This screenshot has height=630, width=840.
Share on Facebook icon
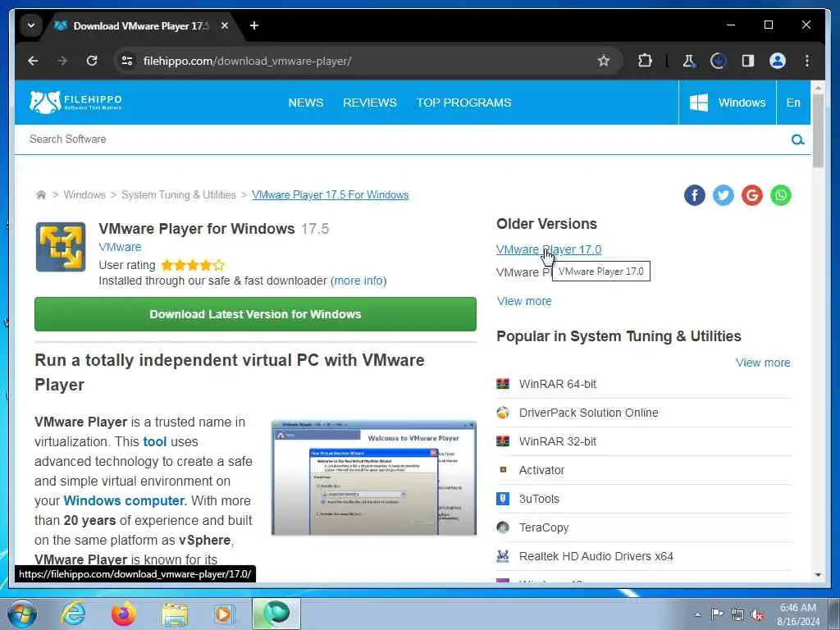point(694,195)
